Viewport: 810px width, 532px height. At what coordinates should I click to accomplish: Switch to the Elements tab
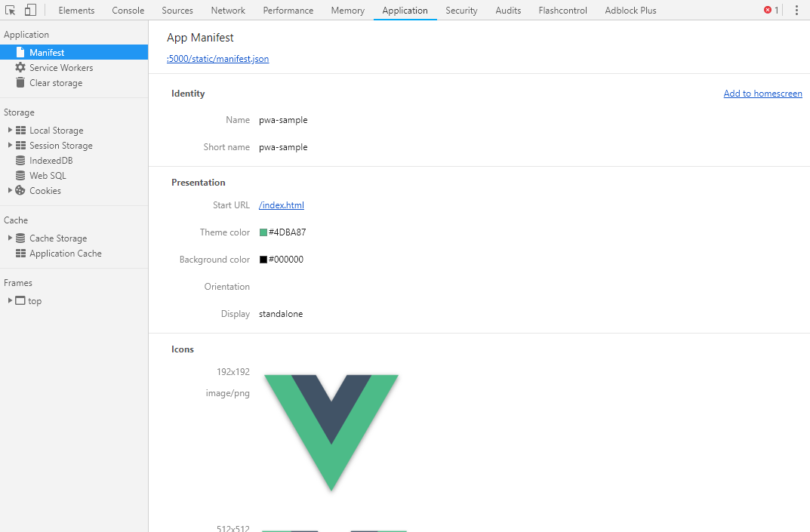click(76, 11)
